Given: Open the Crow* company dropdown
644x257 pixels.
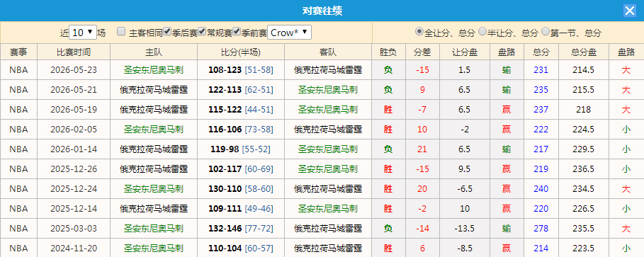Looking at the screenshot, I should coord(290,33).
